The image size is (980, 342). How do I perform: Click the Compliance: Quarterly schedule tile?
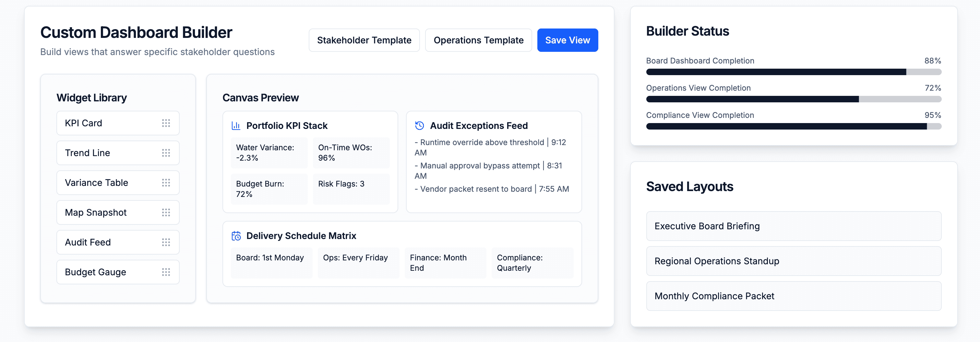(532, 263)
